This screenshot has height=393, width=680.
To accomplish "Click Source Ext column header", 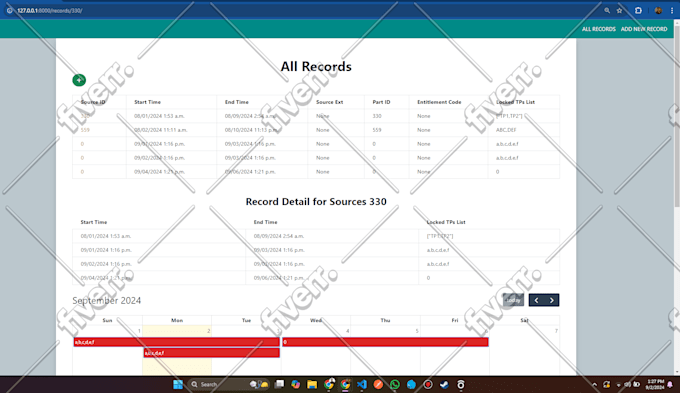I will (x=330, y=102).
